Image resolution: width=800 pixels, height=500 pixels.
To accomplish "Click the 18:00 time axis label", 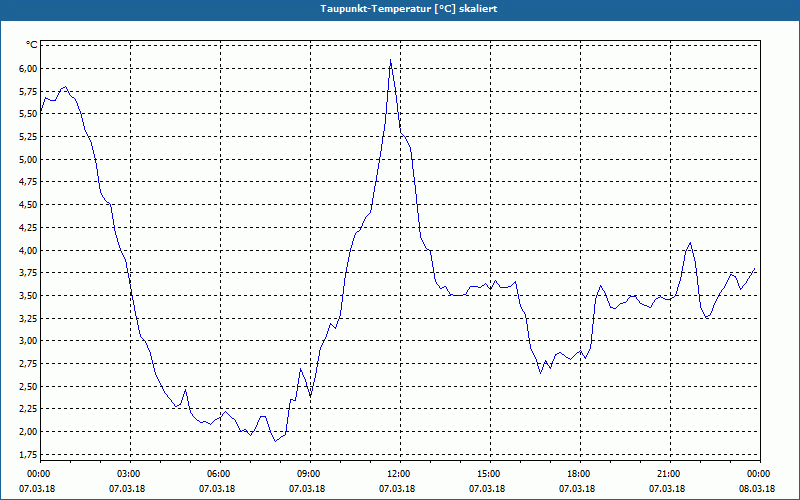I will 580,474.
